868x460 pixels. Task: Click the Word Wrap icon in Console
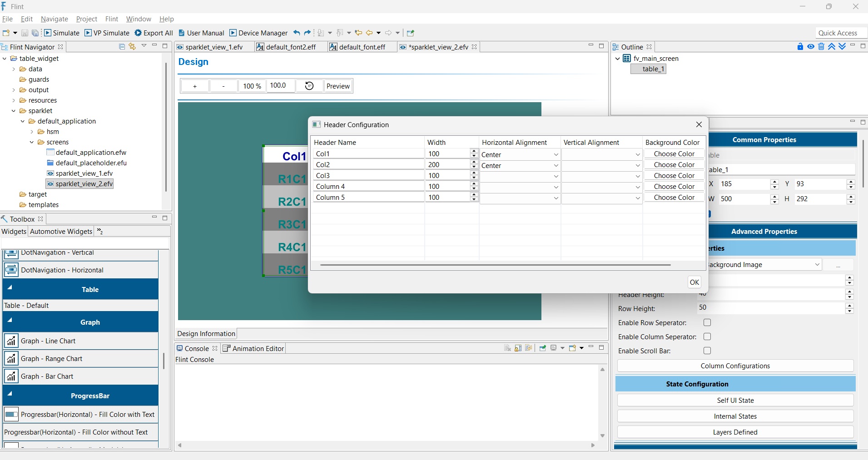pyautogui.click(x=529, y=348)
